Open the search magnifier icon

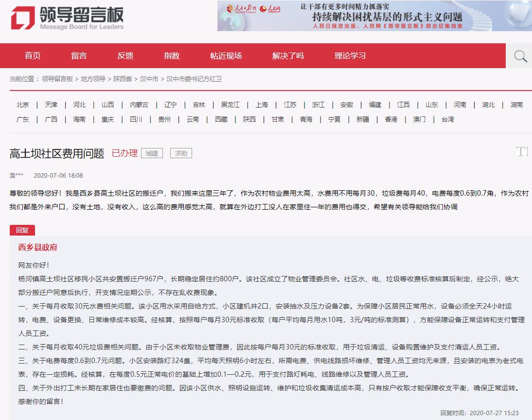click(520, 56)
